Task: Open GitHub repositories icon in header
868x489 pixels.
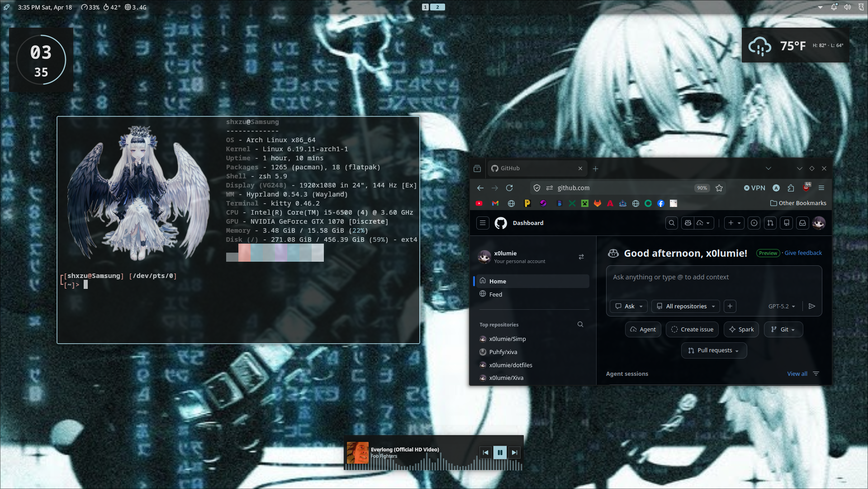Action: click(787, 223)
